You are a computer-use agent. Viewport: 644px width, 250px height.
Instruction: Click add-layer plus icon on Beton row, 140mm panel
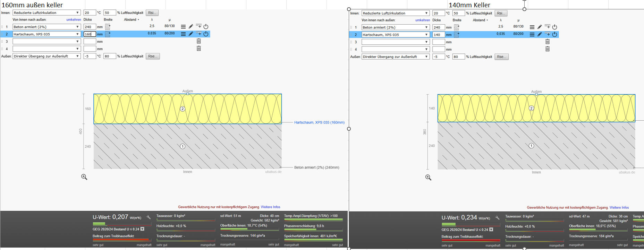[548, 27]
